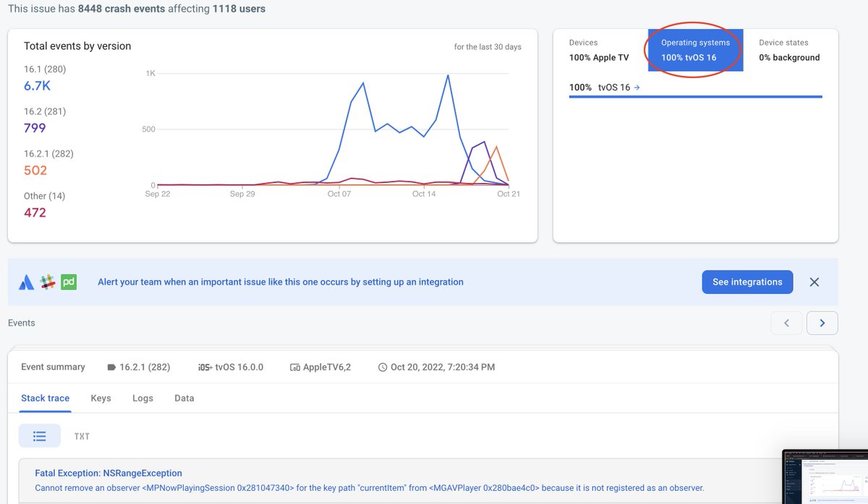868x504 pixels.
Task: Switch to the Stack trace tab
Action: click(x=45, y=398)
